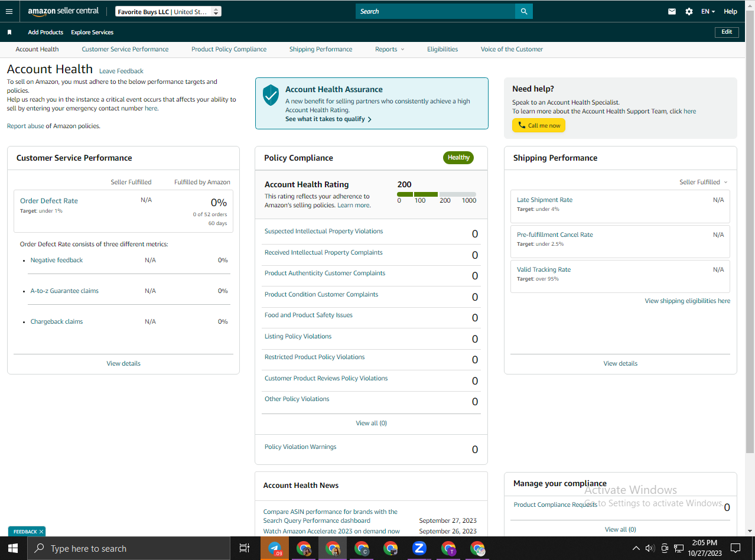Viewport: 755px width, 560px height.
Task: Open Product Authenticity Customer Complaints
Action: coord(325,274)
